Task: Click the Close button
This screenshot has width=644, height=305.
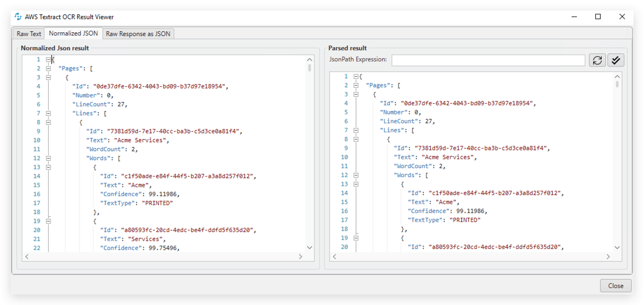Action: coord(615,285)
